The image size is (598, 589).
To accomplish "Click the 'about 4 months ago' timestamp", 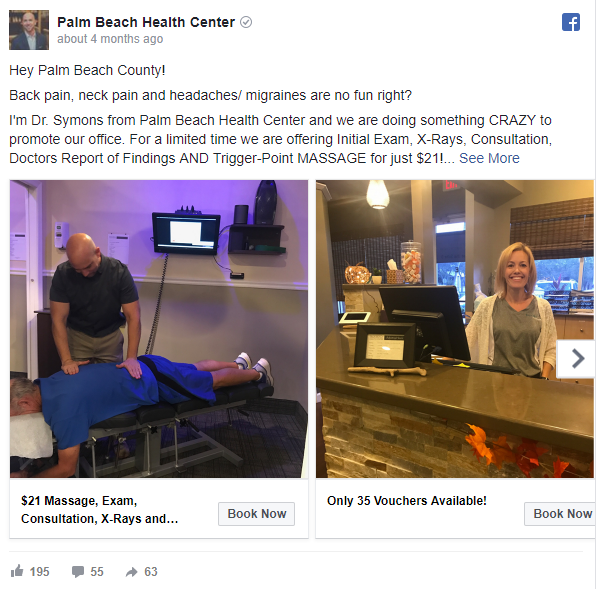I will pos(110,39).
